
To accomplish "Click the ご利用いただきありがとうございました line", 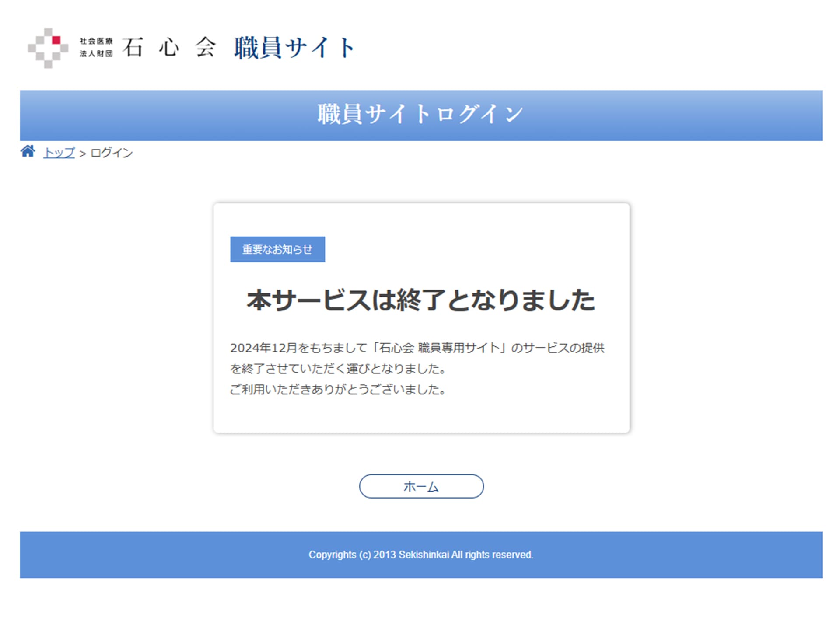I will tap(338, 389).
